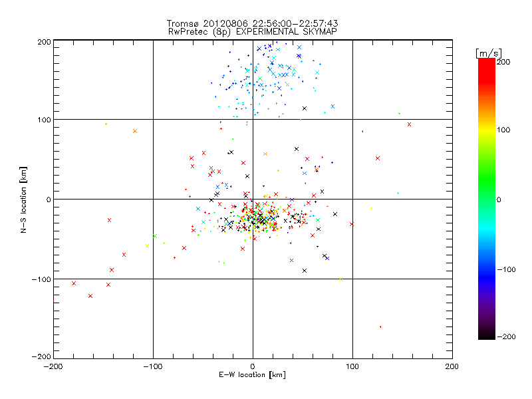Click the N-S axis tick label "200"

pos(44,42)
